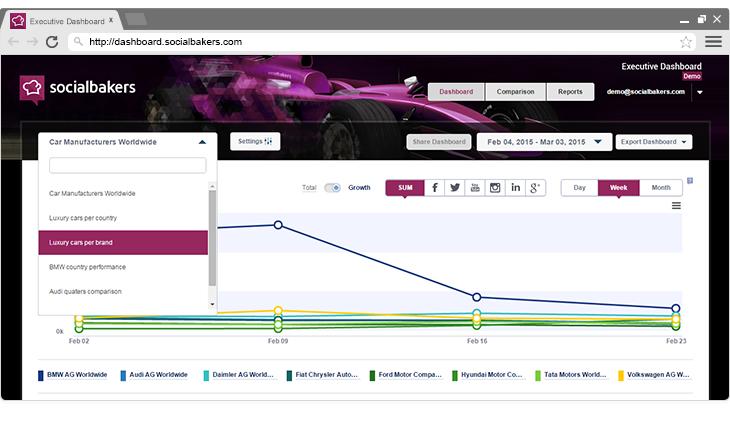Screen dimensions: 730x422
Task: Click the dashboard dropdown search field
Action: (128, 165)
